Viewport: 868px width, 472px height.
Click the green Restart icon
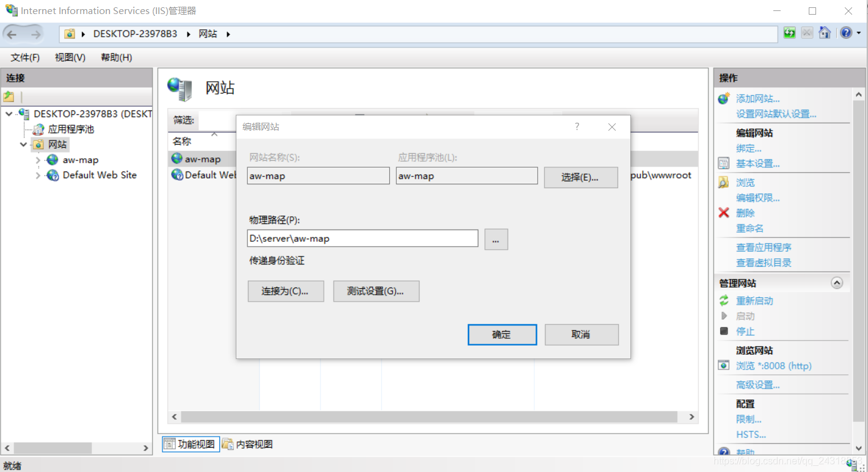coord(724,300)
